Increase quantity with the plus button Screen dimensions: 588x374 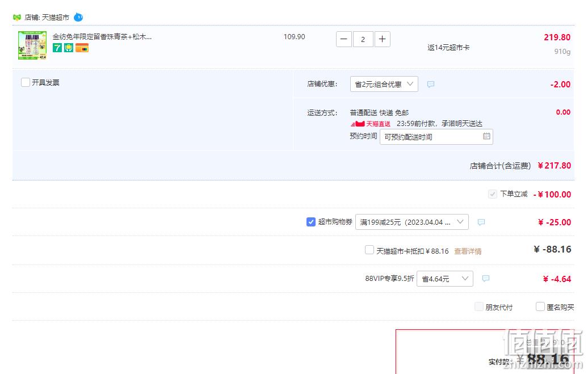[382, 39]
